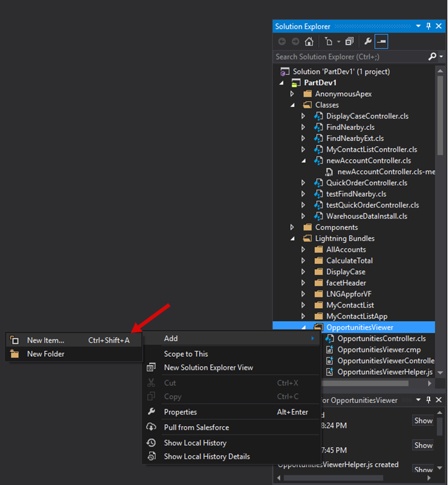
Task: Click scroll-down arrow of Solution Explorer tree
Action: 440,373
